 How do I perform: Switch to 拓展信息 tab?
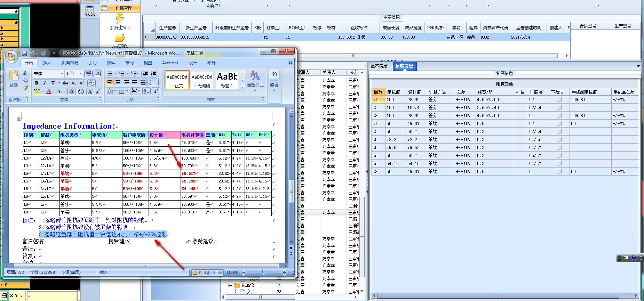click(x=404, y=66)
